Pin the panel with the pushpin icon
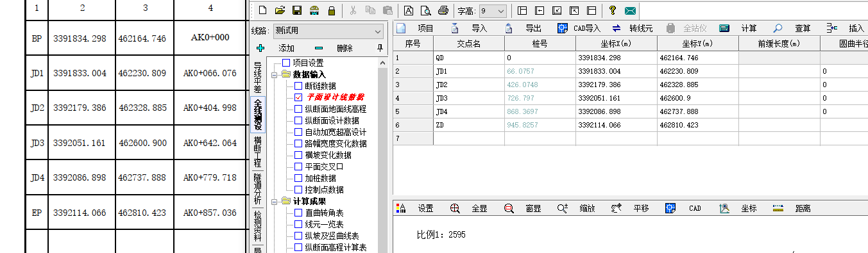 click(x=380, y=48)
